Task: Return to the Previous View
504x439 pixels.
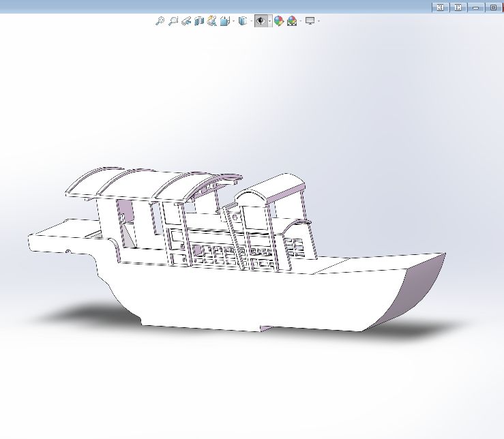Action: tap(186, 21)
